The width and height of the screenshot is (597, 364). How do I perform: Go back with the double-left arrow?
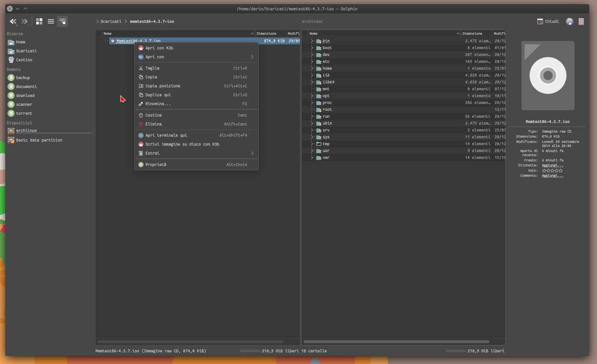tap(13, 21)
